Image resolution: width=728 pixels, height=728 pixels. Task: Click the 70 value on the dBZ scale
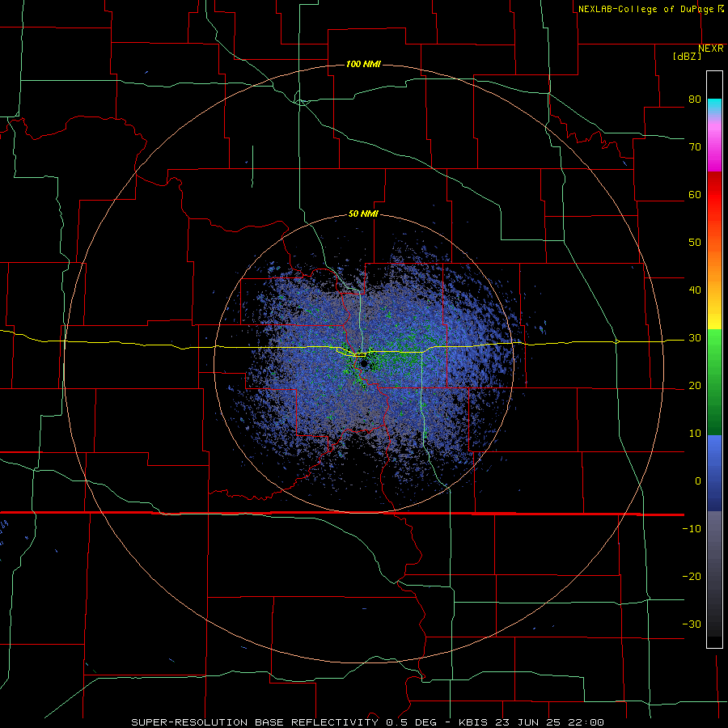pos(695,147)
